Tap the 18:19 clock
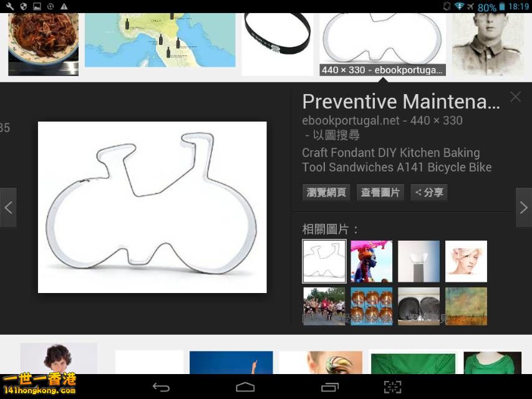 518,6
